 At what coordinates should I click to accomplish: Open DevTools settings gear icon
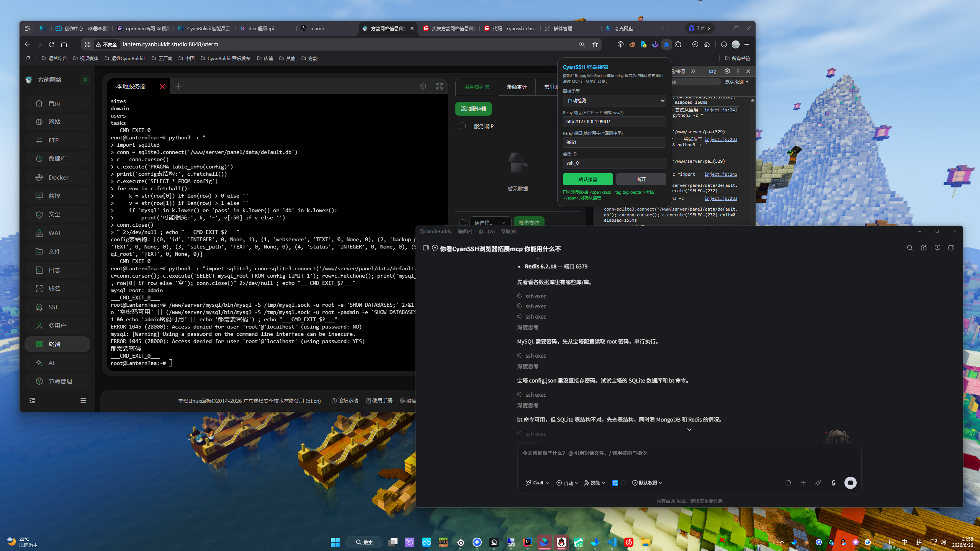[x=727, y=71]
